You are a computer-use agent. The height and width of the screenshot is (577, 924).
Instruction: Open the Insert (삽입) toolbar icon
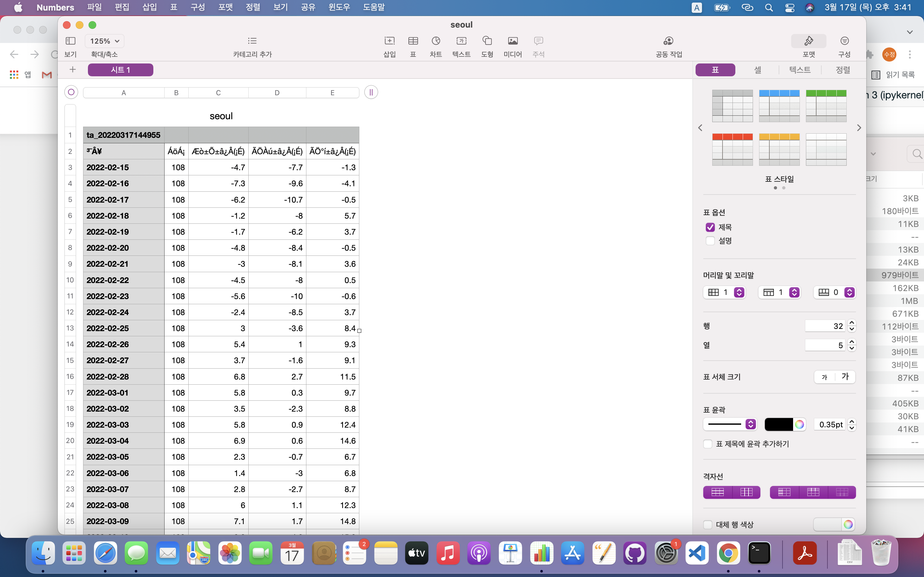389,41
